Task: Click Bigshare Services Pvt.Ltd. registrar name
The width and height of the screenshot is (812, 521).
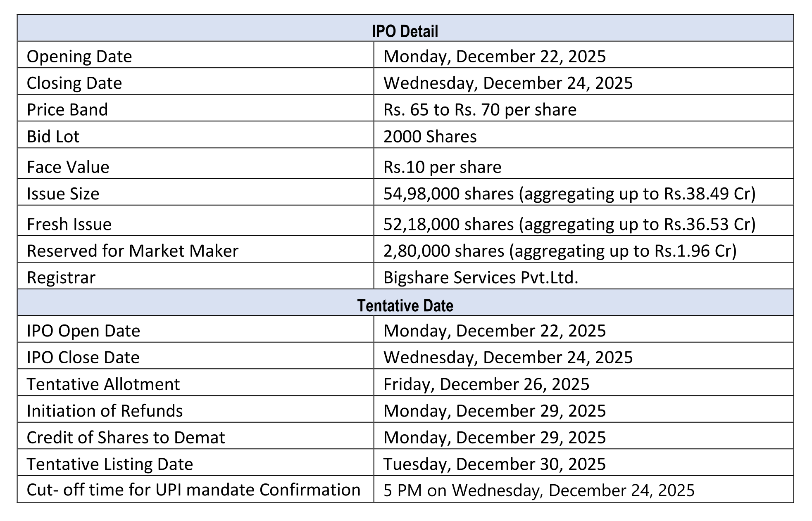Action: click(481, 277)
